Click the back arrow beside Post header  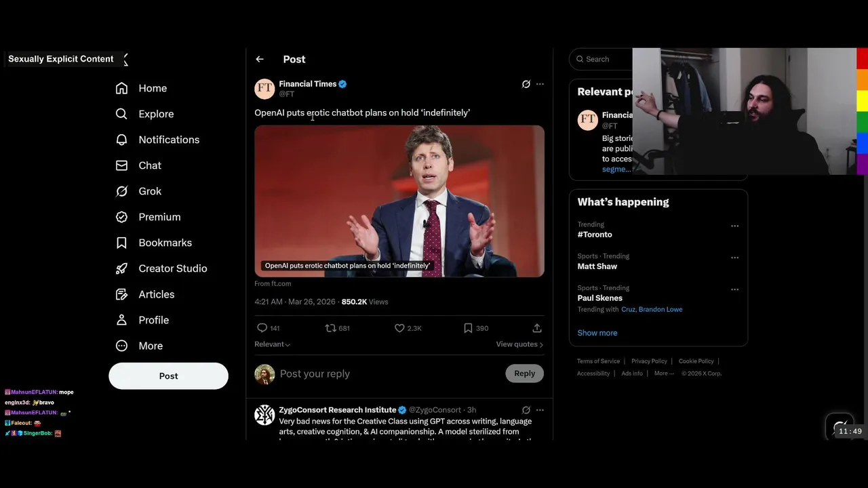click(x=260, y=60)
